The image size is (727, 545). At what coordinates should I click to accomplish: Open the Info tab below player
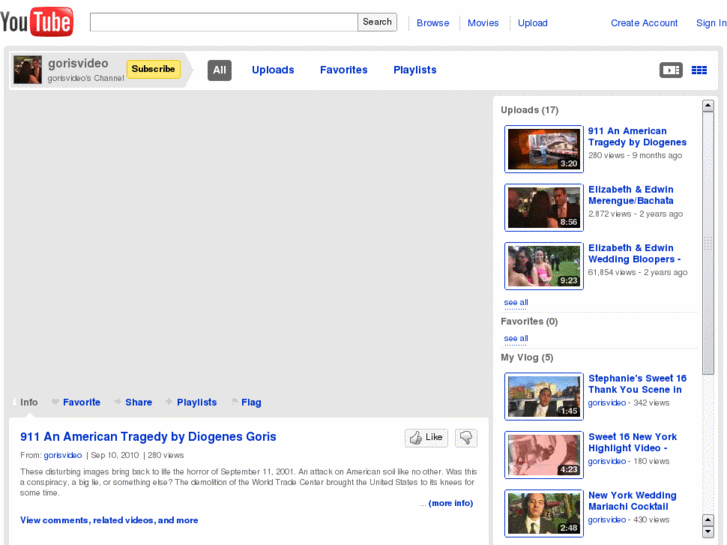[26, 402]
